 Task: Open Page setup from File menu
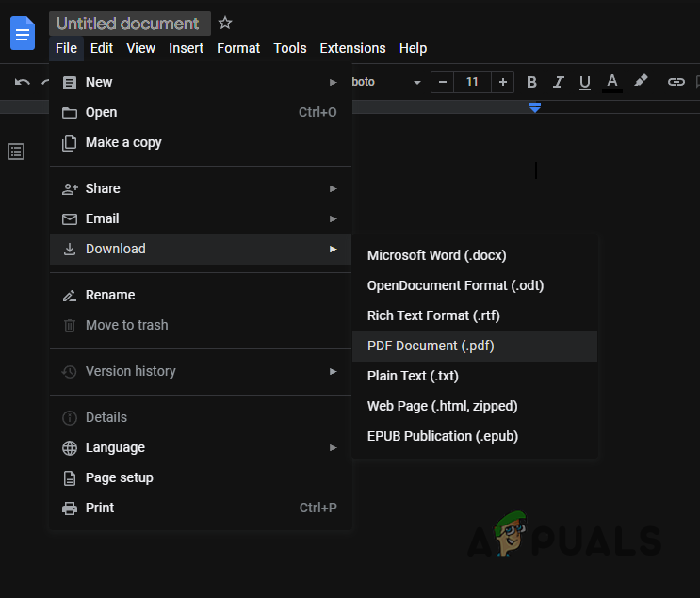click(x=201, y=478)
